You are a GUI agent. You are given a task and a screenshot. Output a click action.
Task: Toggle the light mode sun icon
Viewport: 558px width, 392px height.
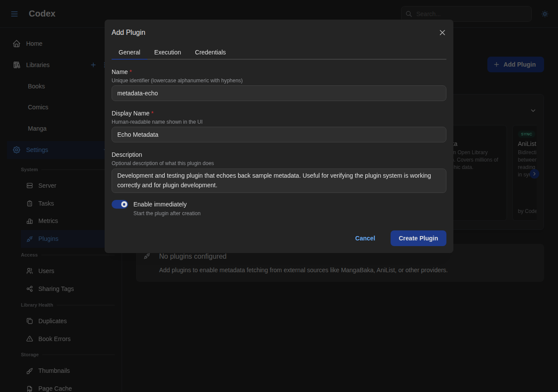544,14
